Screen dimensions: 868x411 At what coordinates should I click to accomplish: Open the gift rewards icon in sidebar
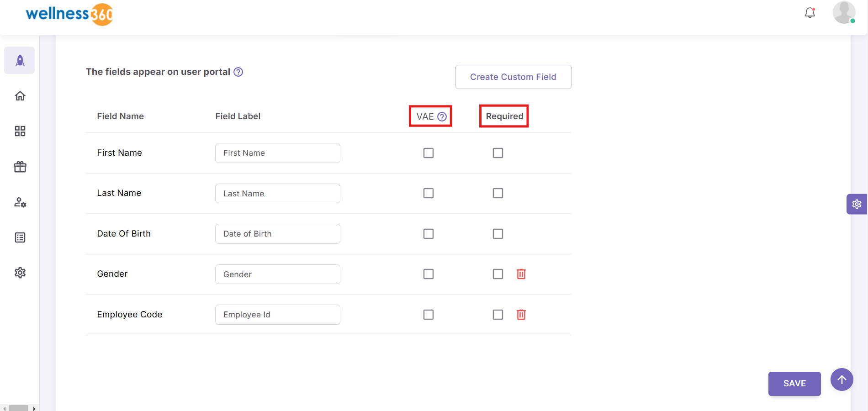20,167
